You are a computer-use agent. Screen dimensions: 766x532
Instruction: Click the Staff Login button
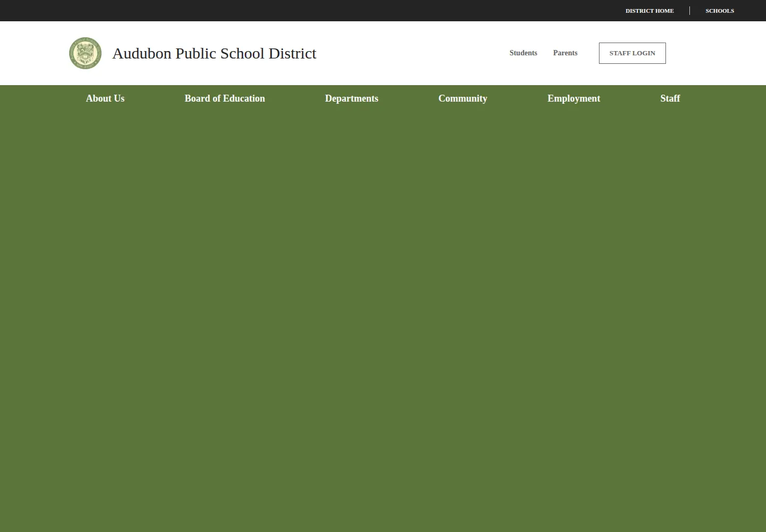632,53
